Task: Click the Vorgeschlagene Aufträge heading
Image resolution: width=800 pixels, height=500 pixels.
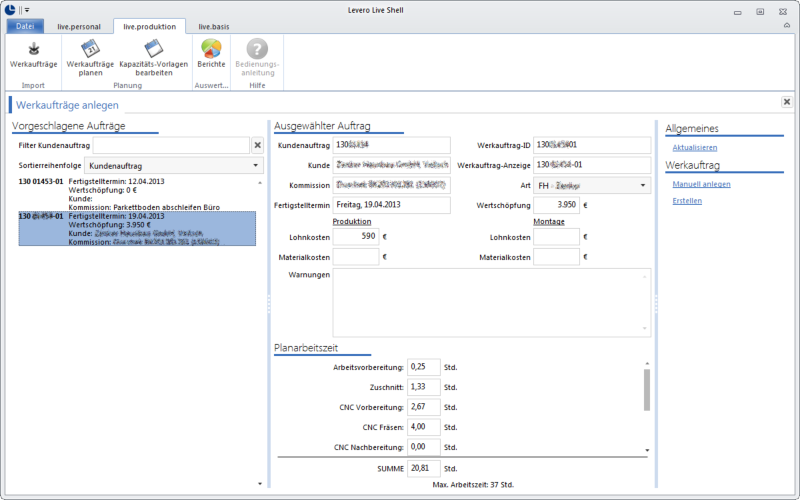Action: point(68,126)
